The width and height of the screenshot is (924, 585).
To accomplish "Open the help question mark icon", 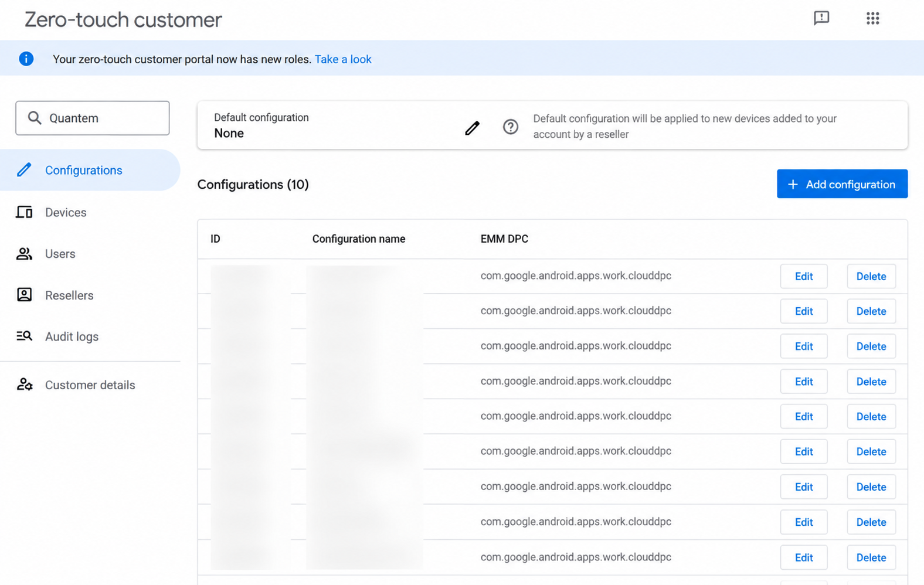I will pyautogui.click(x=510, y=127).
